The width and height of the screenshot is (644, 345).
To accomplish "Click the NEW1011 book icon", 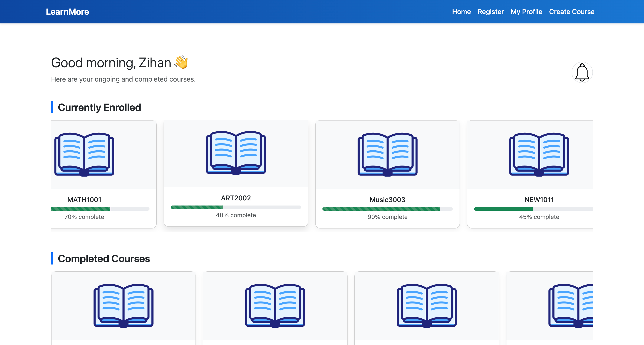I will coord(539,154).
